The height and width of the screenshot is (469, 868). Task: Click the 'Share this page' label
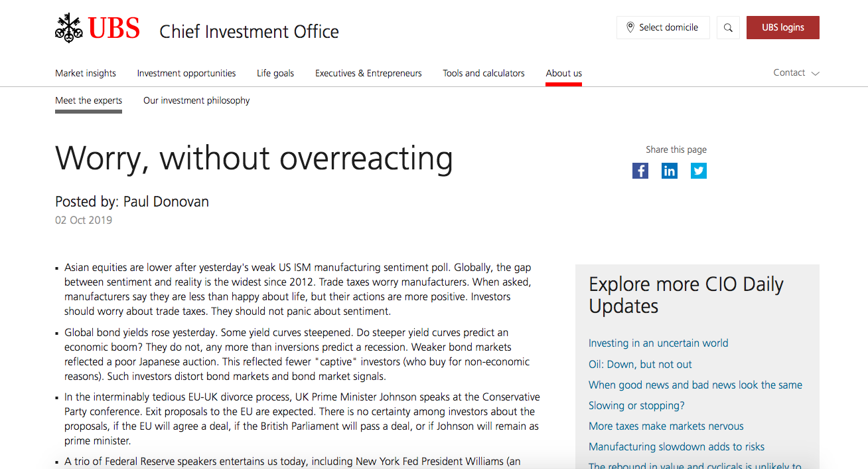(676, 149)
